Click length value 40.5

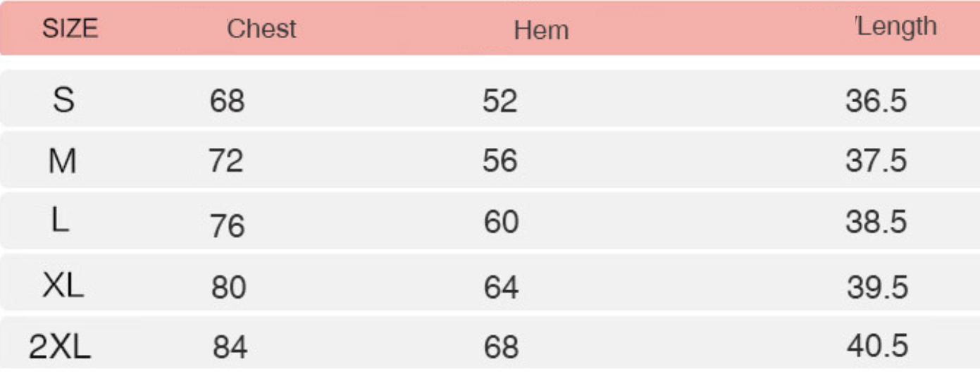877,347
